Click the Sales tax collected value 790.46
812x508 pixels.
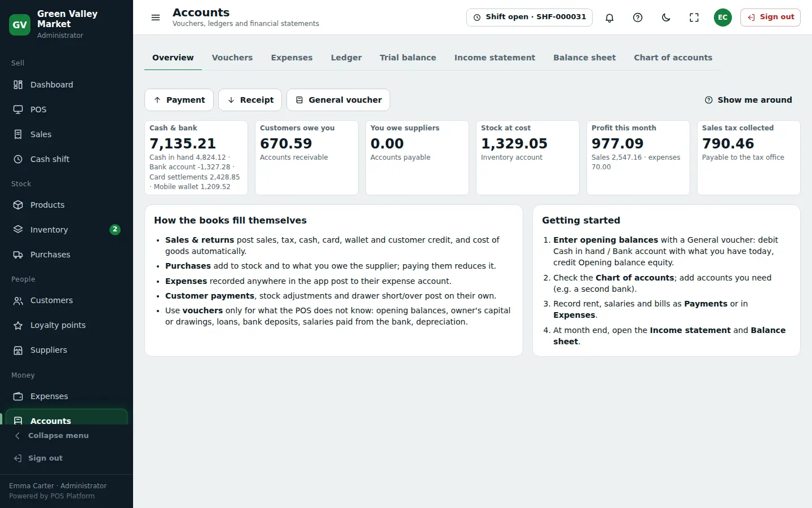[728, 144]
